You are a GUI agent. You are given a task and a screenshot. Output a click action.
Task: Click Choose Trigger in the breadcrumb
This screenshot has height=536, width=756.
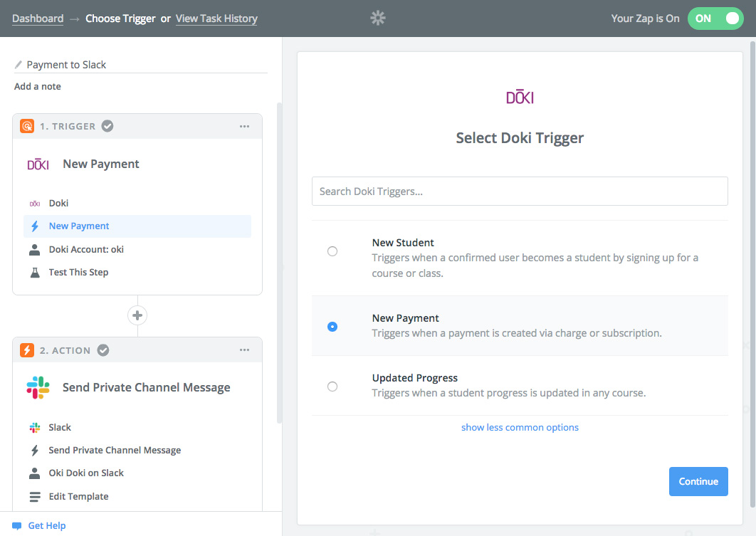click(x=120, y=19)
